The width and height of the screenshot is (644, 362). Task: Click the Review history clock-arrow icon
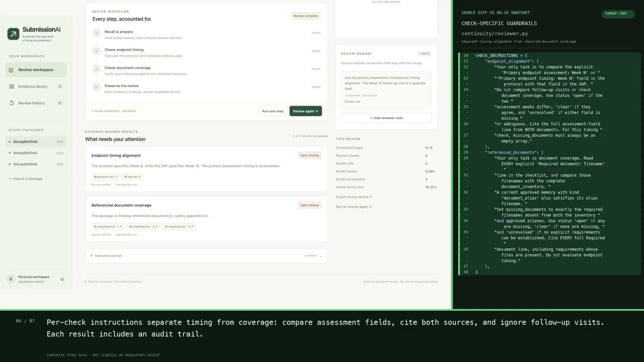pyautogui.click(x=12, y=103)
